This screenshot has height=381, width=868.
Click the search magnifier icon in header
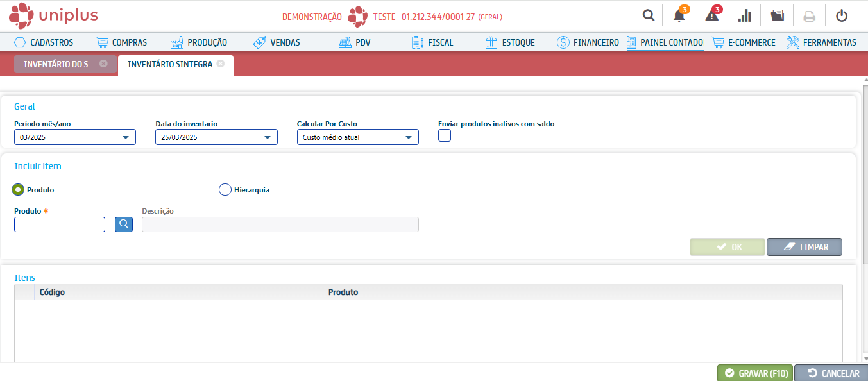coord(649,15)
